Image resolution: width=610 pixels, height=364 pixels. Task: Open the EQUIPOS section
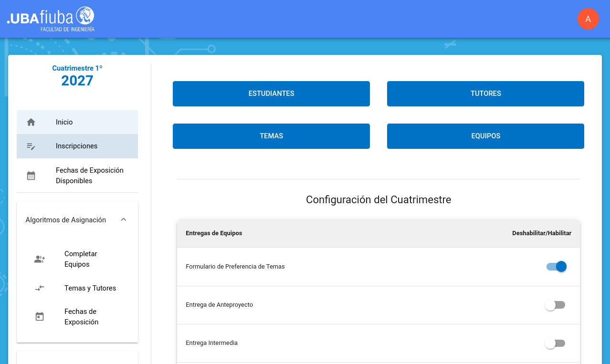(485, 136)
